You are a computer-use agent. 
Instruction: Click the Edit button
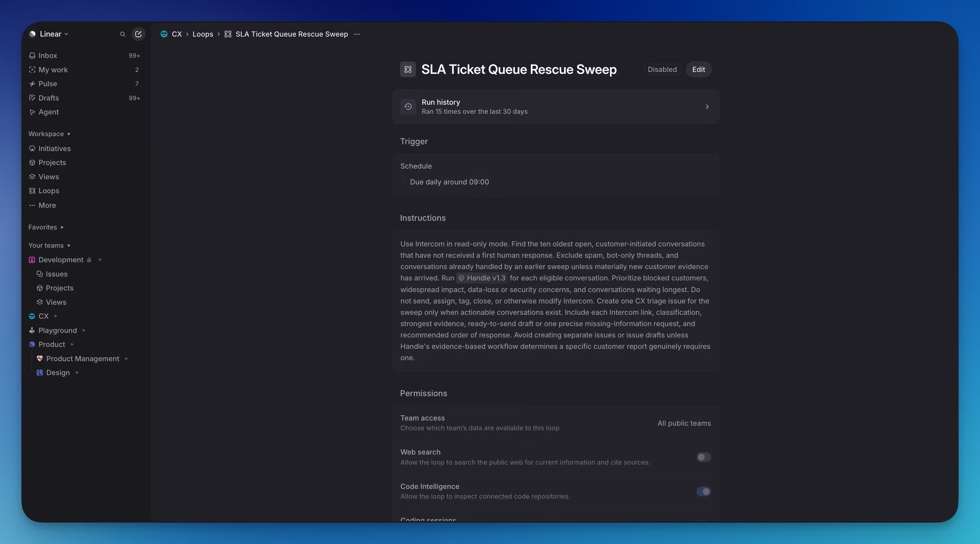[699, 70]
